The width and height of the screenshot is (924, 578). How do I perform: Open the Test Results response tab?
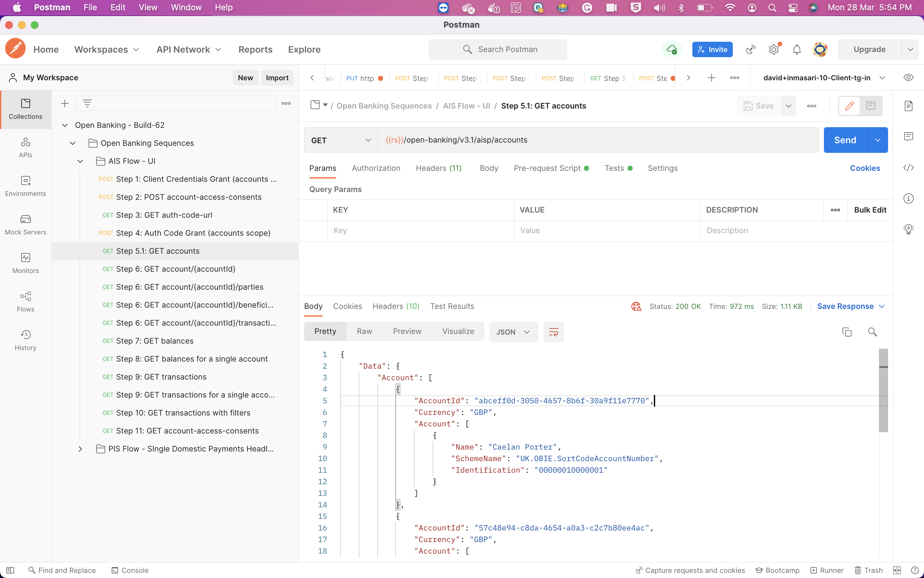[452, 306]
